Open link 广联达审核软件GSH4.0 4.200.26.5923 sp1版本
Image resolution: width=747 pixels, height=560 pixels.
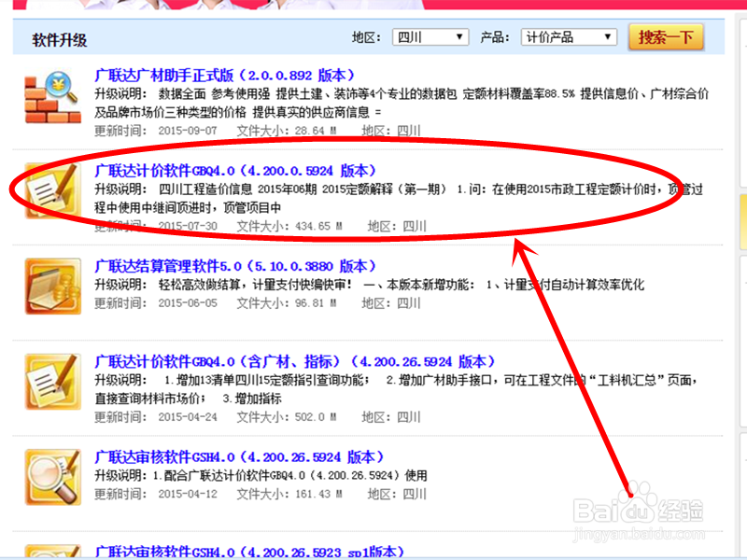pos(249,552)
